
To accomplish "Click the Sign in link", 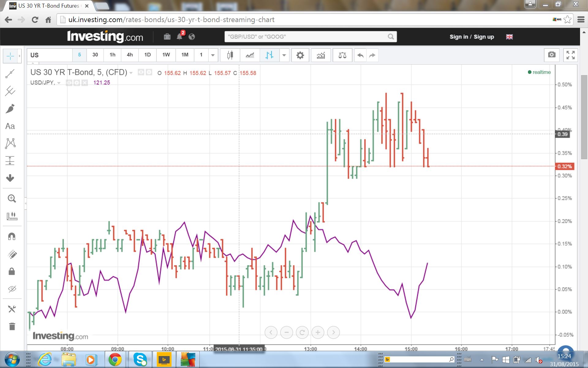I will pyautogui.click(x=459, y=37).
